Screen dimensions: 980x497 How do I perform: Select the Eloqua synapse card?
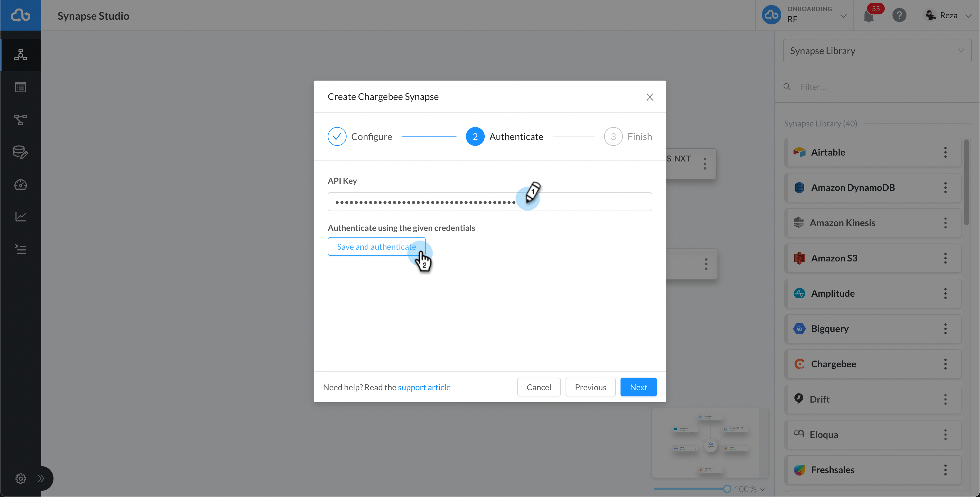coord(873,435)
